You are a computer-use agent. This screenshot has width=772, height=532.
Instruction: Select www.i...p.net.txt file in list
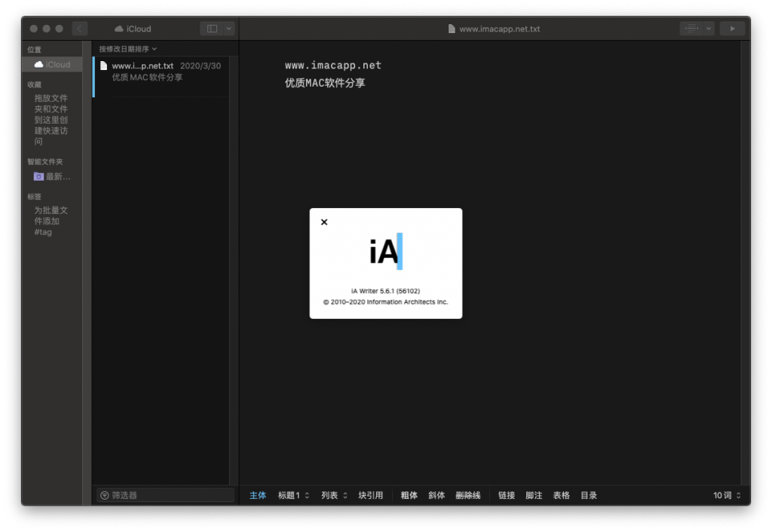[161, 77]
